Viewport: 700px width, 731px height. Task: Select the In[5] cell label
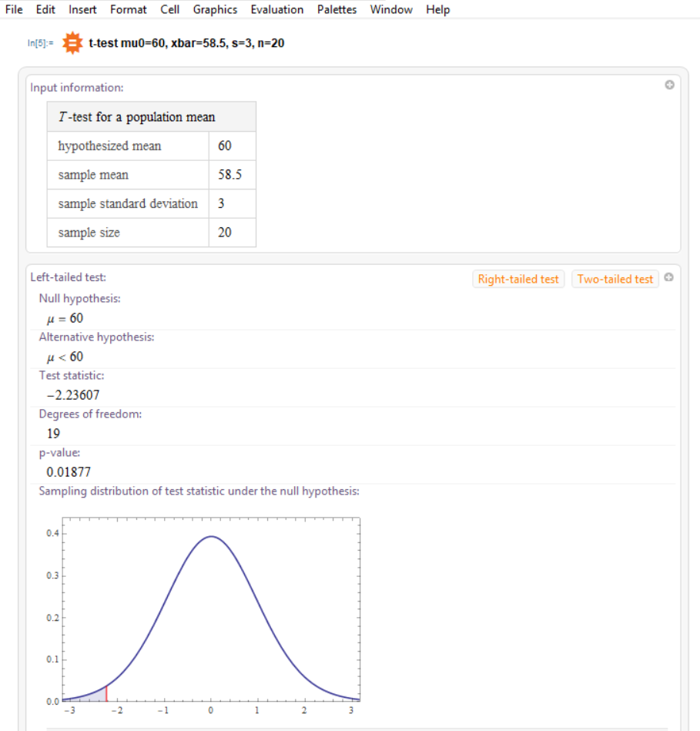[x=40, y=43]
